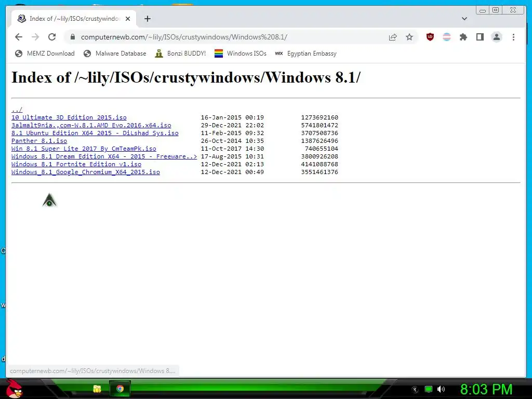Viewport: 532px width, 399px height.
Task: Toggle the browser side panel
Action: 480,37
